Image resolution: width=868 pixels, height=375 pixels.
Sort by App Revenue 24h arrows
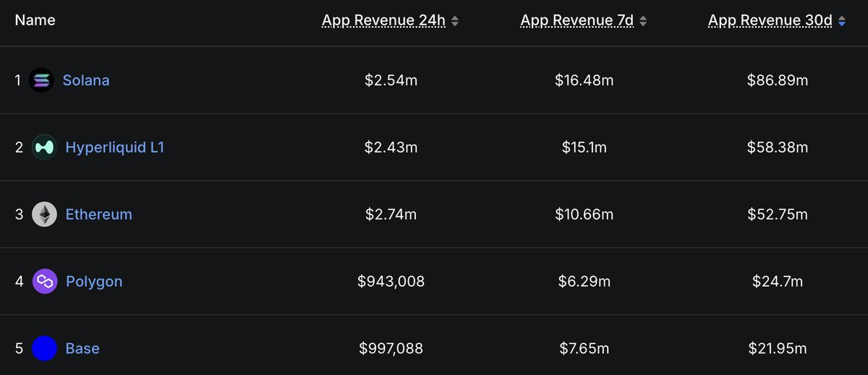(455, 22)
